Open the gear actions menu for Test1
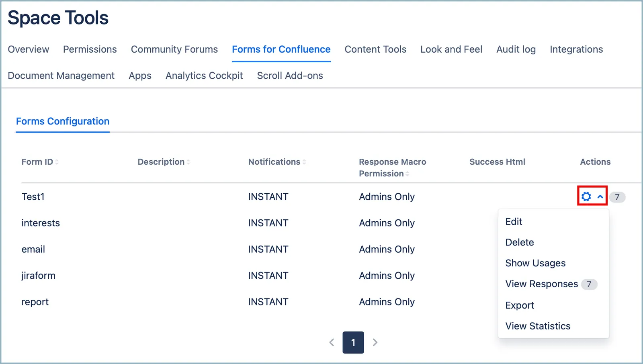The image size is (643, 364). [586, 196]
